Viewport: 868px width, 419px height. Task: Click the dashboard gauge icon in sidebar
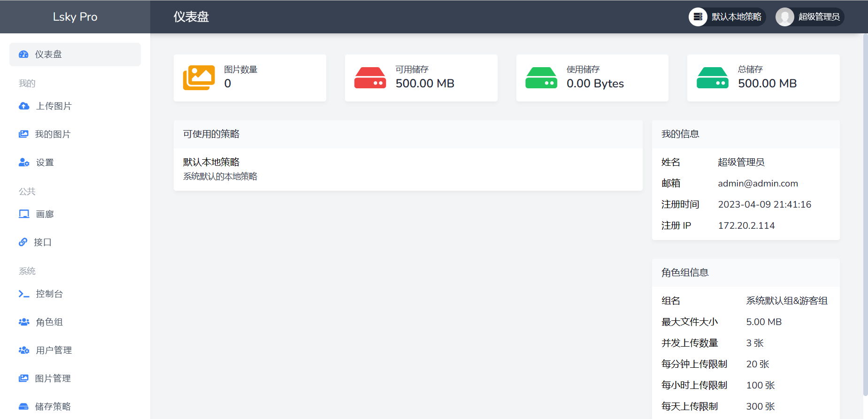pos(23,54)
